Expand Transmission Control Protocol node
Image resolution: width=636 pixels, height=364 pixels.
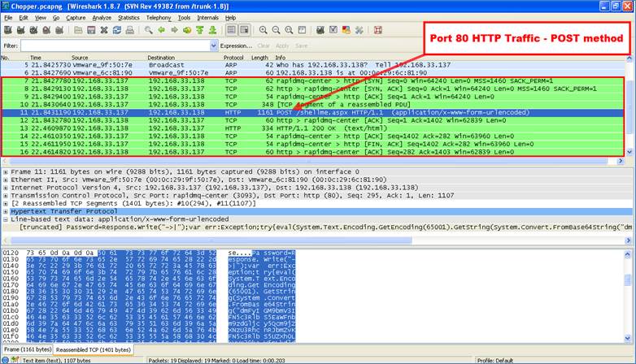[x=6, y=195]
